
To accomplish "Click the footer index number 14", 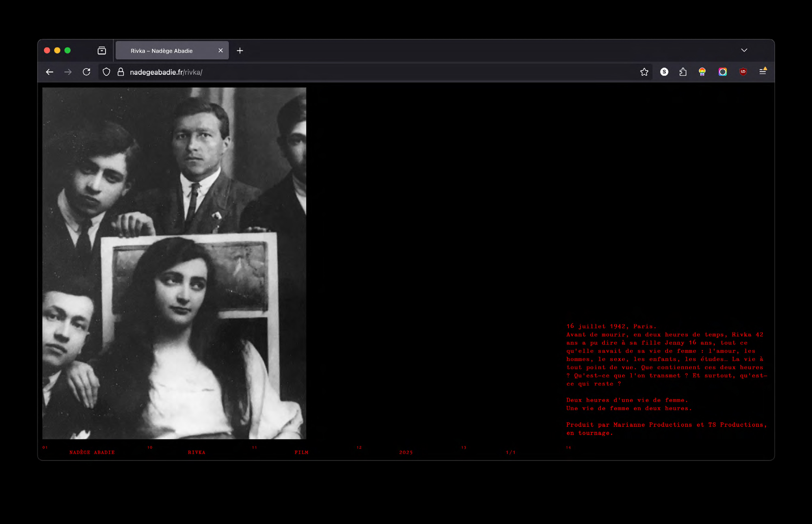I will pyautogui.click(x=568, y=447).
